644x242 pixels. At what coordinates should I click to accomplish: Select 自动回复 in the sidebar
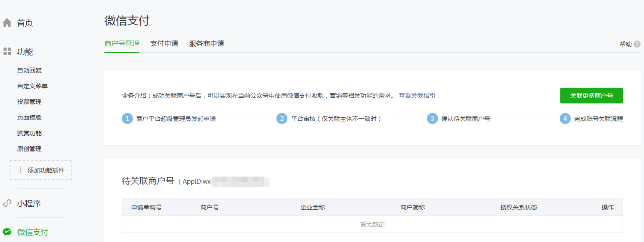click(x=29, y=70)
